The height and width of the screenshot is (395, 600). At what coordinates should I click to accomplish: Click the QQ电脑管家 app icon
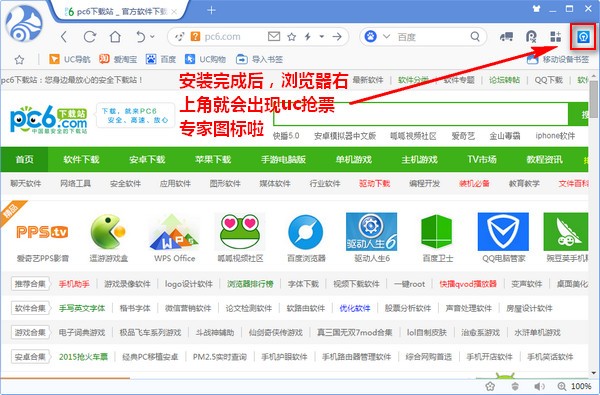[x=504, y=232]
